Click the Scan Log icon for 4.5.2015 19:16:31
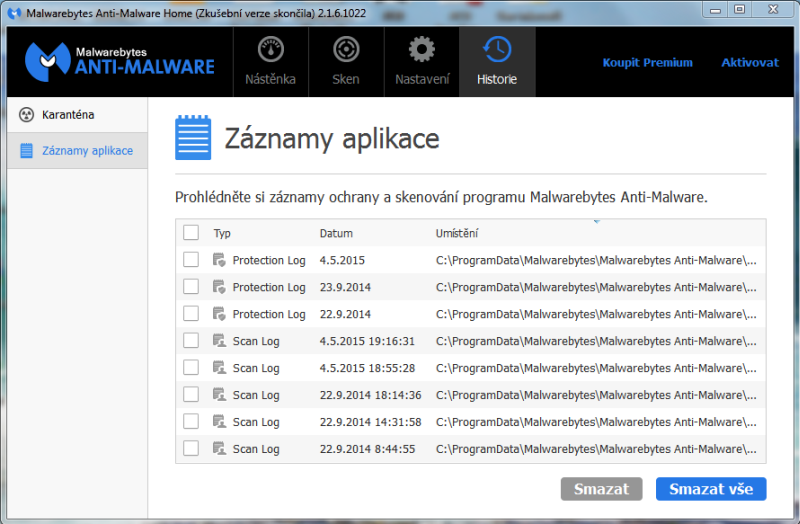 click(x=220, y=341)
